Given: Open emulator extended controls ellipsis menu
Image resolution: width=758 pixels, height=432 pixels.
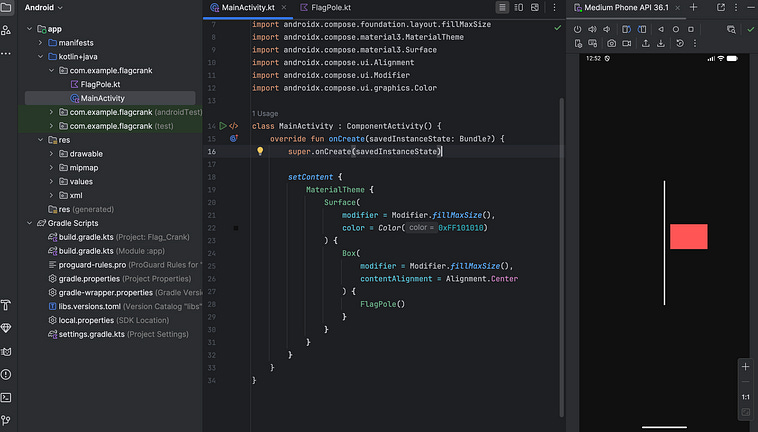Looking at the screenshot, I should click(x=695, y=43).
